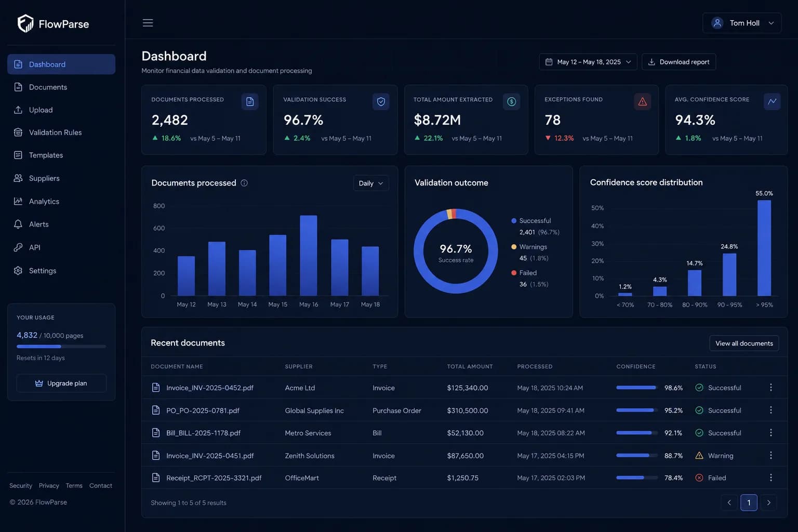This screenshot has width=798, height=532.
Task: Go to Upload in the sidebar
Action: pos(61,110)
